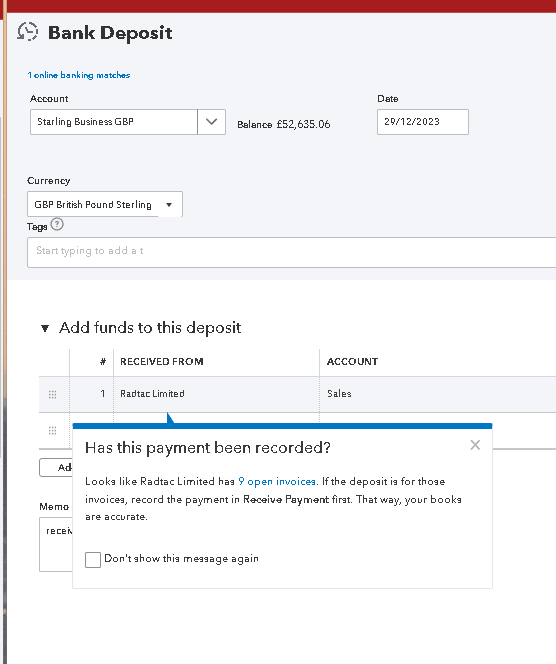Click the Tags help question mark icon
The height and width of the screenshot is (664, 556).
[x=57, y=224]
